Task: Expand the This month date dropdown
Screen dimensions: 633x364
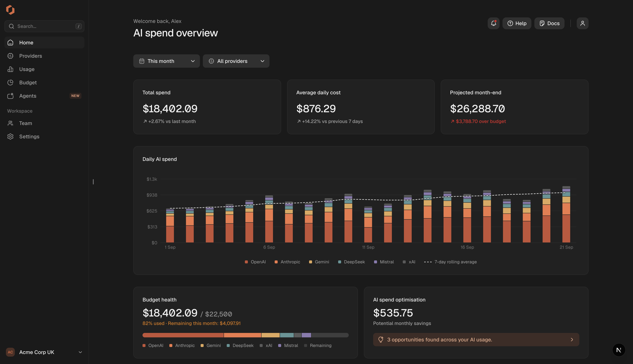Action: (166, 61)
